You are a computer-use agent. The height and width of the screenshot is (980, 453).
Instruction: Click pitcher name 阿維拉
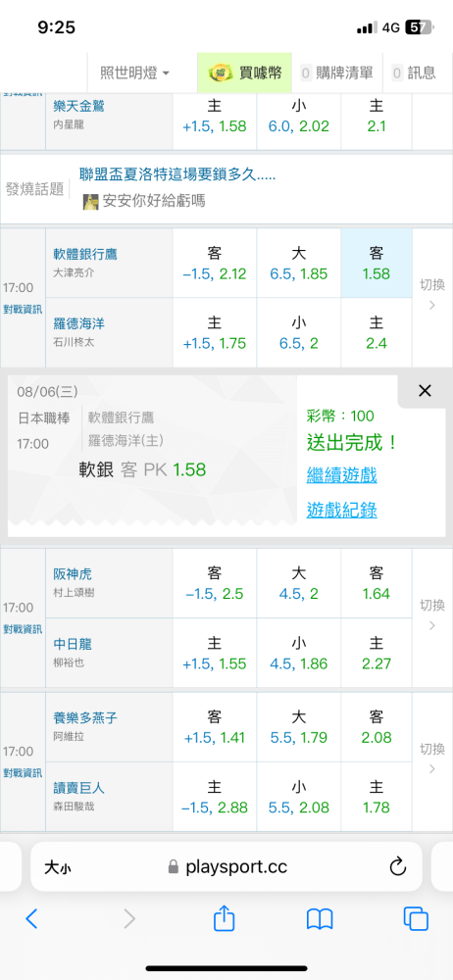(x=69, y=736)
